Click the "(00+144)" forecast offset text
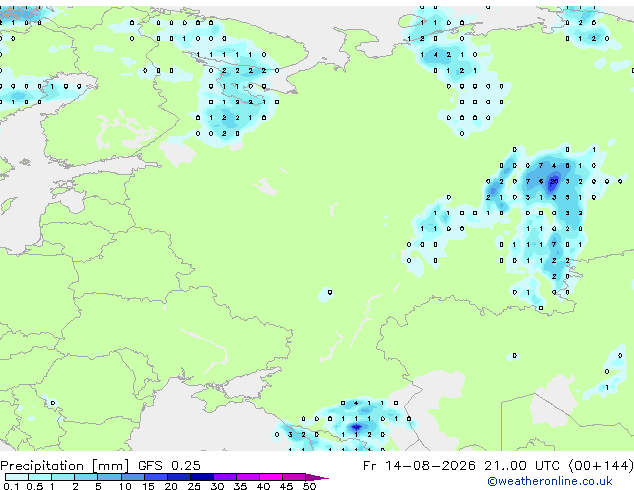This screenshot has width=634, height=490. pyautogui.click(x=601, y=466)
